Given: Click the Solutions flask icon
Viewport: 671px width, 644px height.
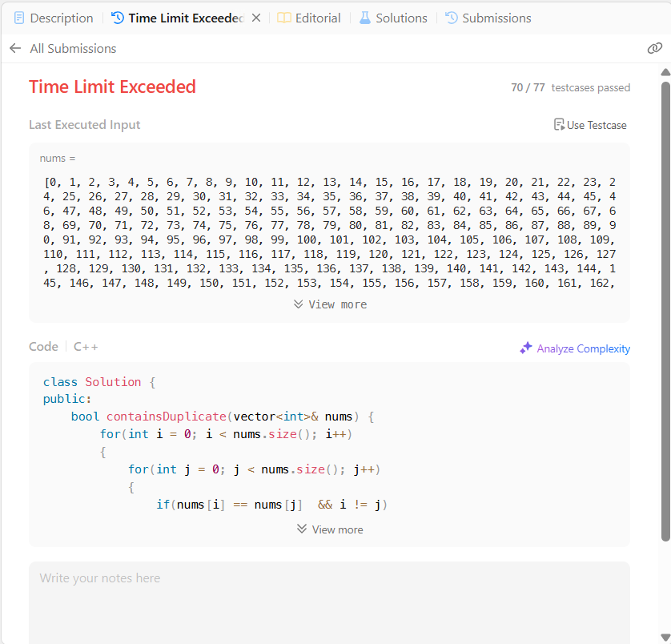Looking at the screenshot, I should 365,18.
